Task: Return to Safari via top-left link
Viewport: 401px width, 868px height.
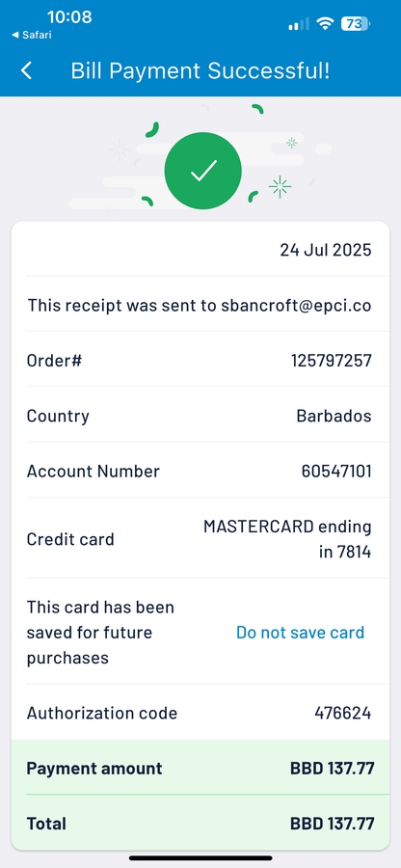Action: pyautogui.click(x=32, y=35)
